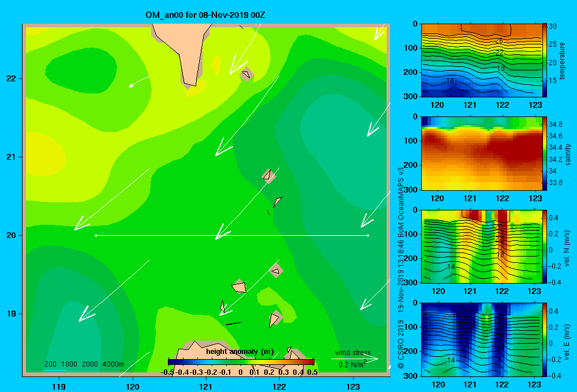Click longitude label '121' below the main map
Screen dimensions: 577x392
click(x=206, y=386)
